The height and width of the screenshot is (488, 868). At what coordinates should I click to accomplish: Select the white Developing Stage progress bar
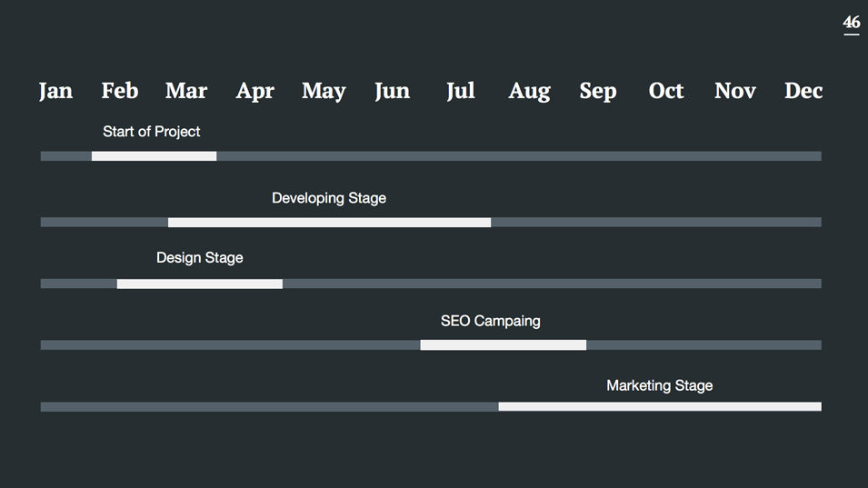tap(329, 223)
